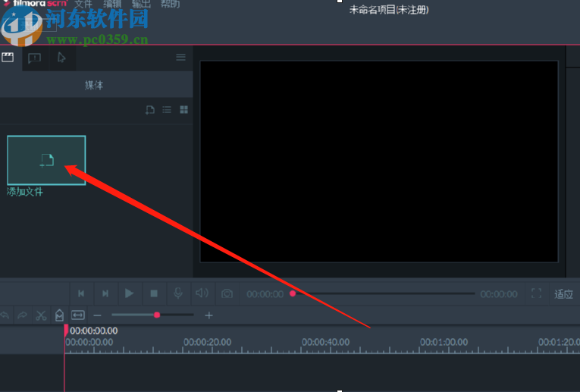Open the Media library tab icon
This screenshot has width=580, height=392.
coord(8,58)
